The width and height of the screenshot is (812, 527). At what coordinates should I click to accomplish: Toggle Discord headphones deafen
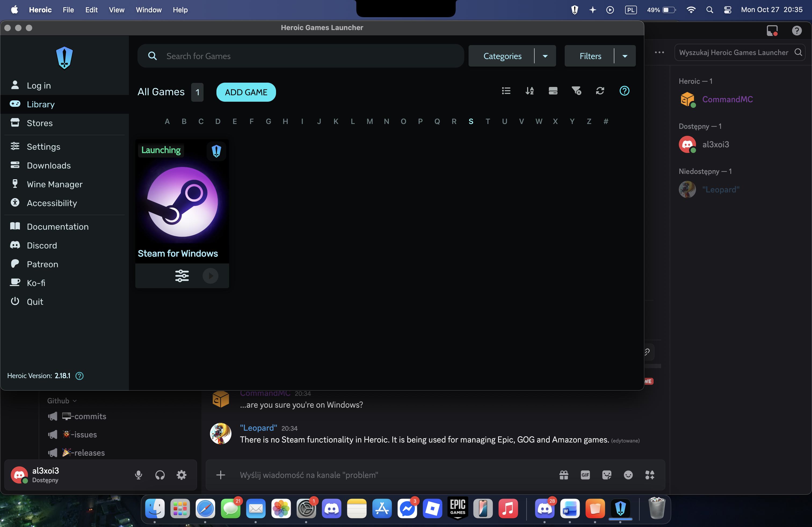point(160,475)
